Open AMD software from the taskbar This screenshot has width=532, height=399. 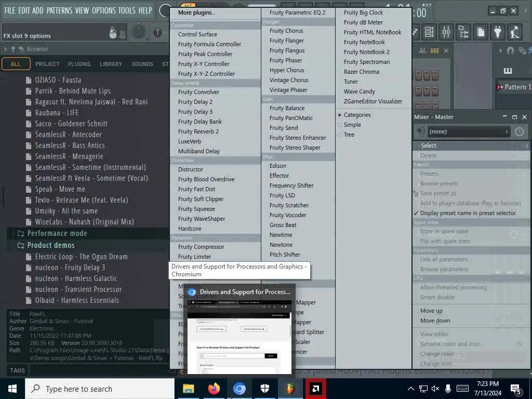click(x=315, y=389)
